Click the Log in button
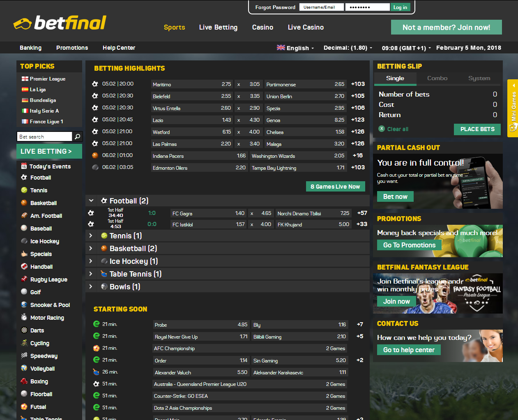518x420 pixels. [x=400, y=7]
